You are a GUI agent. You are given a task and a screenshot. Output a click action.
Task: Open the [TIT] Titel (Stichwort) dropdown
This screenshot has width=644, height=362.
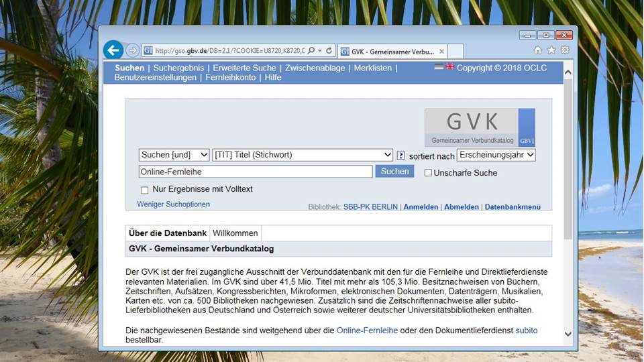[x=303, y=155]
